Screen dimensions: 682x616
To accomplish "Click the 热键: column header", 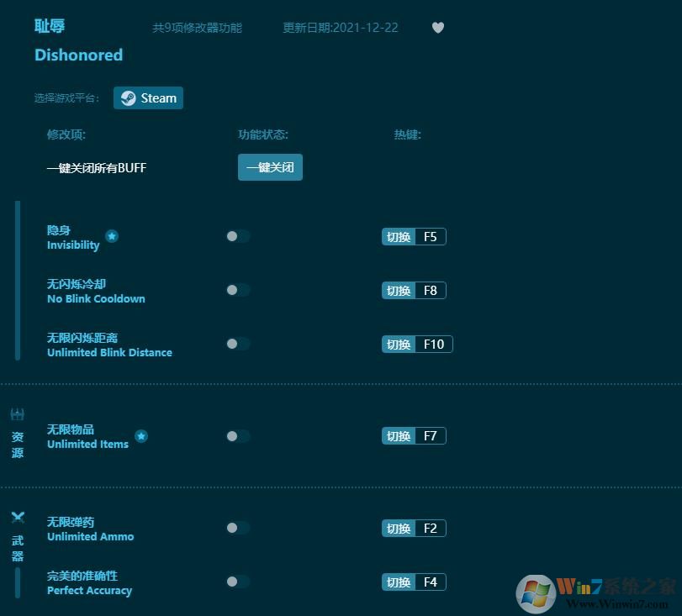I will click(x=408, y=134).
